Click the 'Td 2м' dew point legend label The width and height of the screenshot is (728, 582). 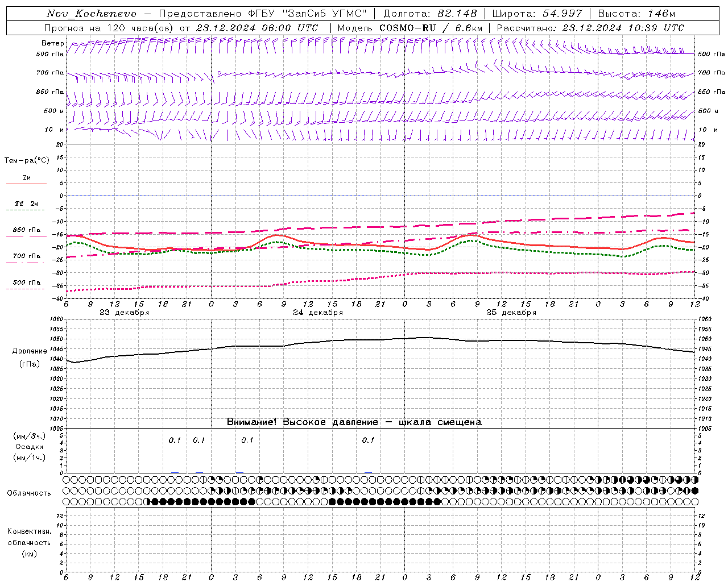click(27, 203)
